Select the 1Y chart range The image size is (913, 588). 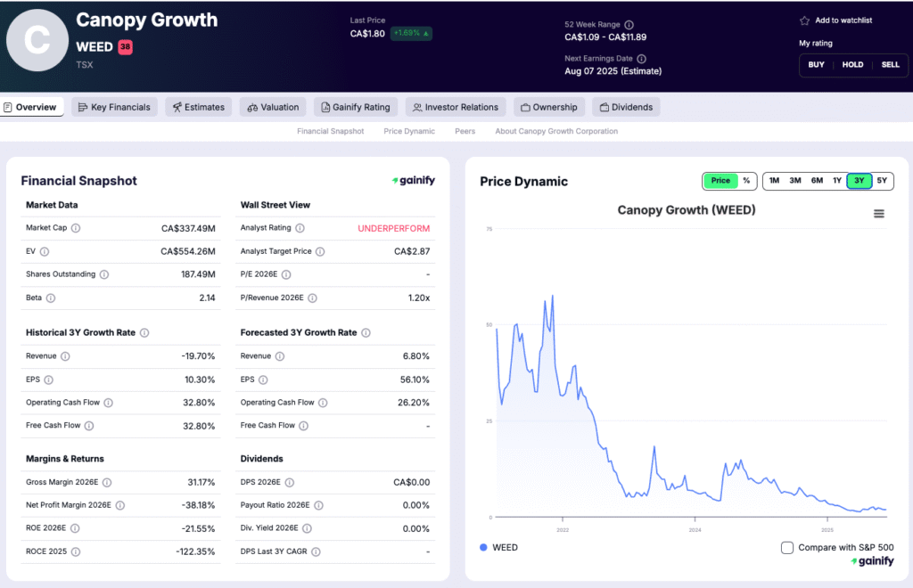[836, 181]
